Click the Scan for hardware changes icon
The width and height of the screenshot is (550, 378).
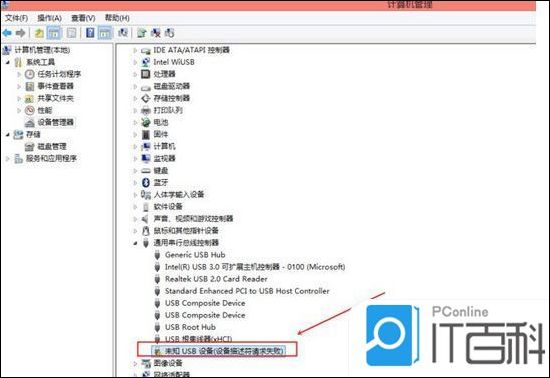(x=123, y=33)
